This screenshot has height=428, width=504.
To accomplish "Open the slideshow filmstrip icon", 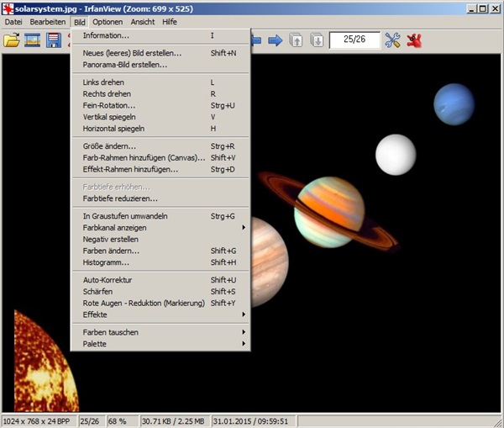I will (33, 40).
